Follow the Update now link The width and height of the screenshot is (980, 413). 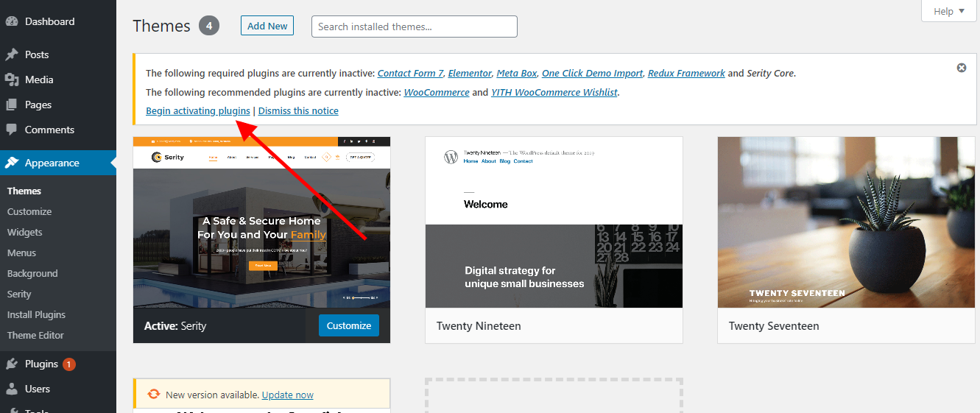click(x=287, y=395)
